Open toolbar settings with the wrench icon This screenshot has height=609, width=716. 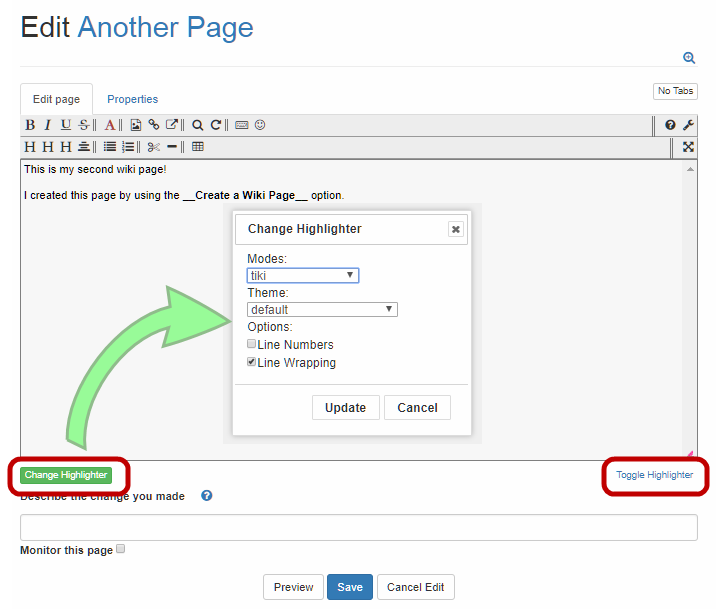(x=688, y=125)
